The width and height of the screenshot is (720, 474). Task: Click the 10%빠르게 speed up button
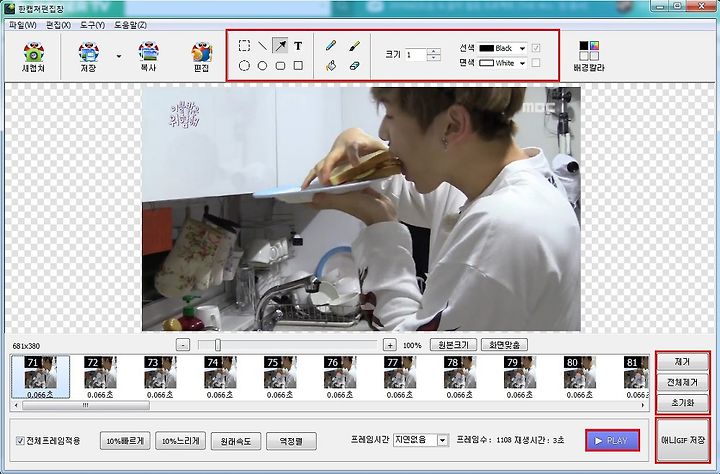125,441
